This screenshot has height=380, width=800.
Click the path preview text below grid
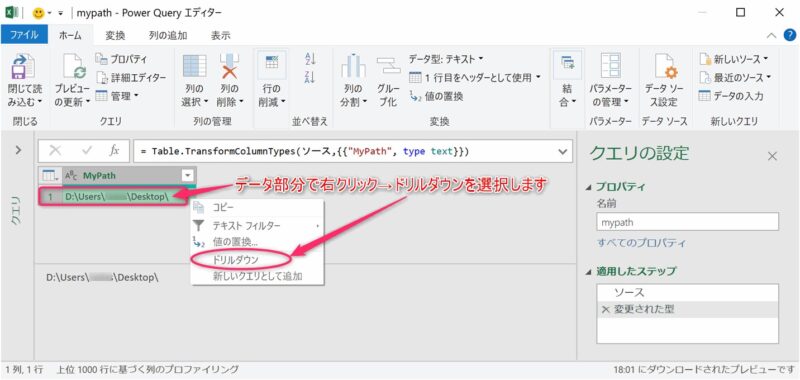pos(103,278)
